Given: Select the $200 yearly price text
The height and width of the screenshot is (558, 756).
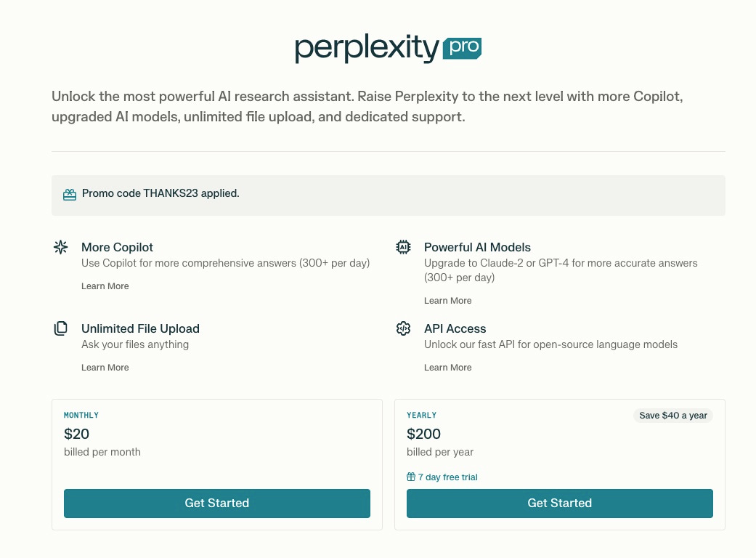Looking at the screenshot, I should click(423, 434).
